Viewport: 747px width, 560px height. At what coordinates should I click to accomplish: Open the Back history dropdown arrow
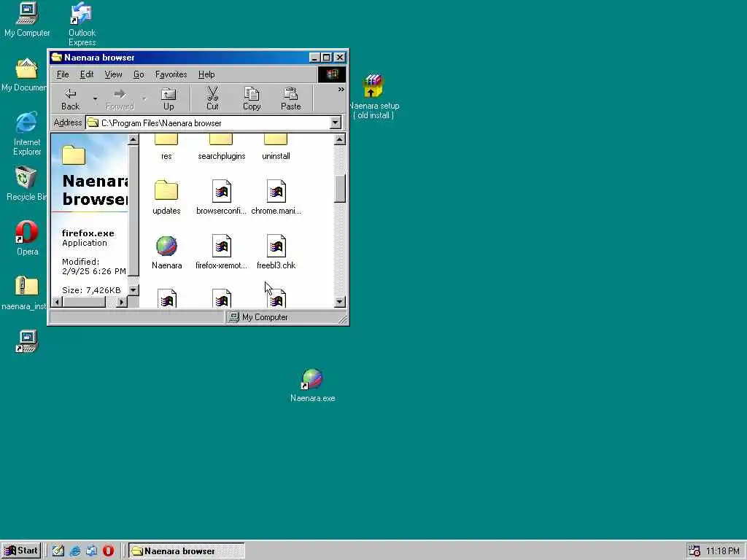(96, 99)
